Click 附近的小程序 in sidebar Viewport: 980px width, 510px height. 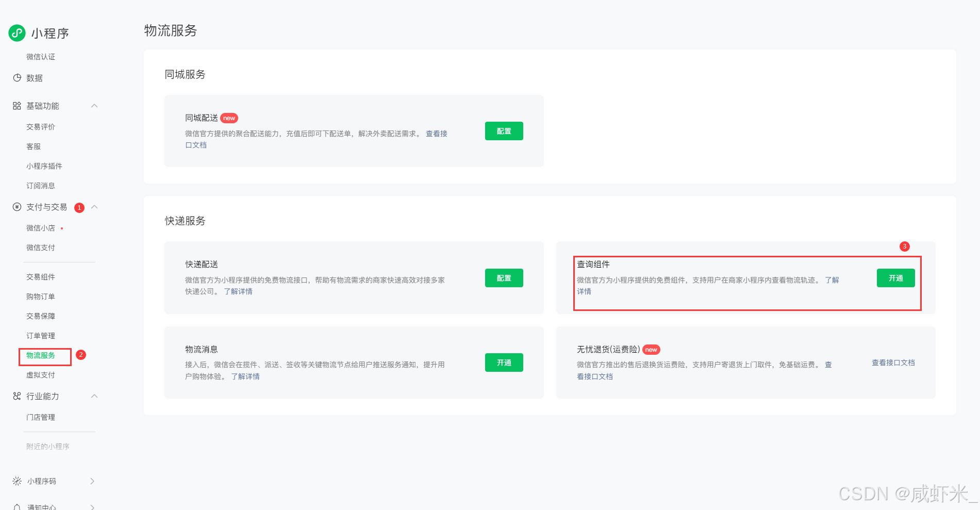click(x=48, y=447)
